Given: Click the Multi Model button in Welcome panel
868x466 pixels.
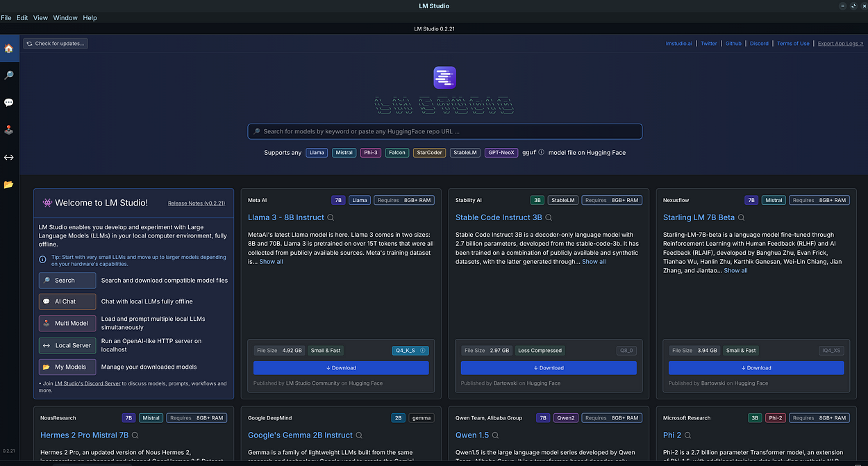Looking at the screenshot, I should pyautogui.click(x=67, y=323).
